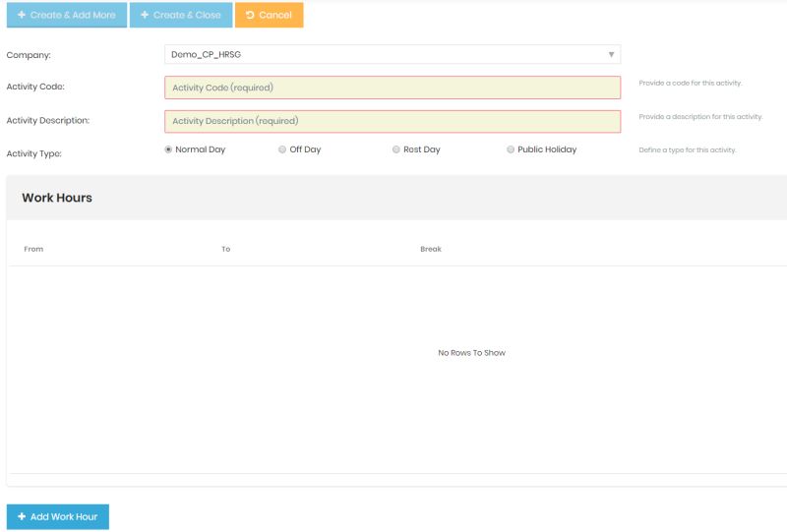Cancel the activity creation form
The width and height of the screenshot is (787, 532).
[269, 15]
